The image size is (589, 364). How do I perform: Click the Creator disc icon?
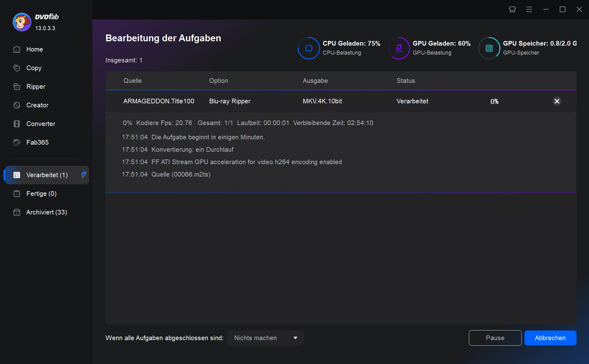17,105
